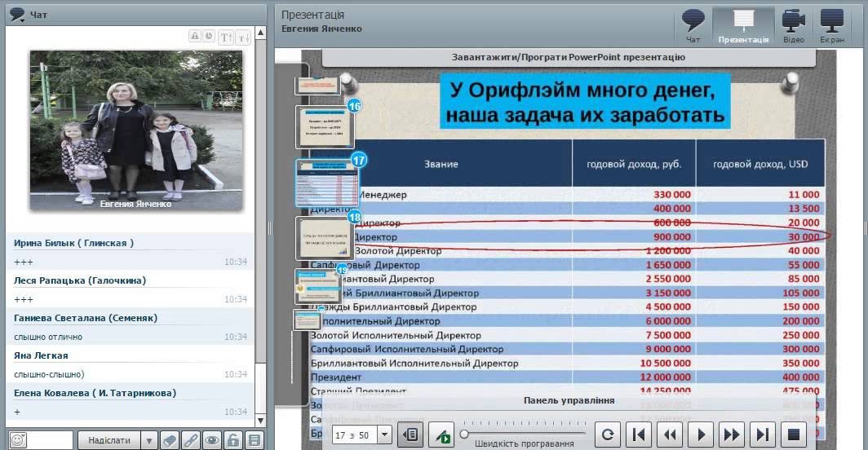The width and height of the screenshot is (868, 450).
Task: Adjust the Швидкість програвання slider handle
Action: (464, 434)
